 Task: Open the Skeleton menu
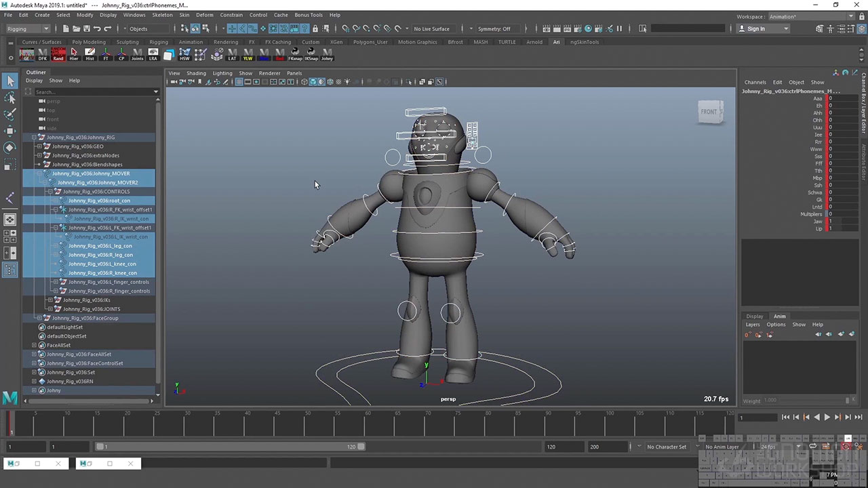click(162, 15)
